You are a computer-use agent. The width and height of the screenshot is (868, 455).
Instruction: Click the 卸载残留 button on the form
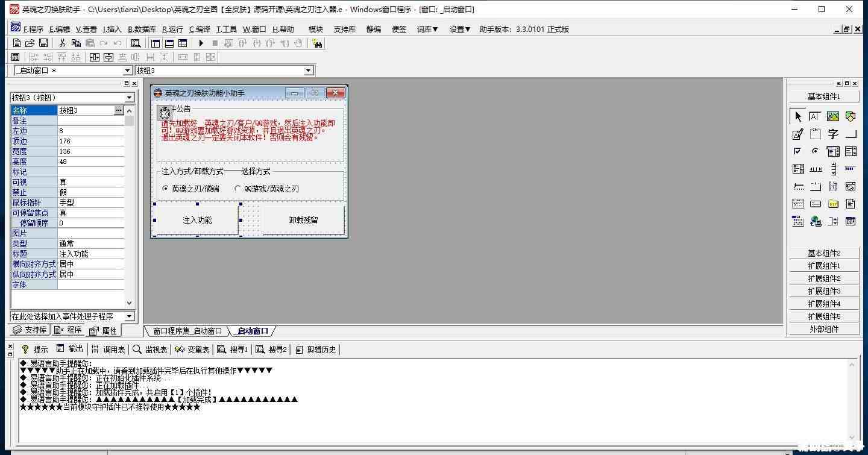(303, 220)
